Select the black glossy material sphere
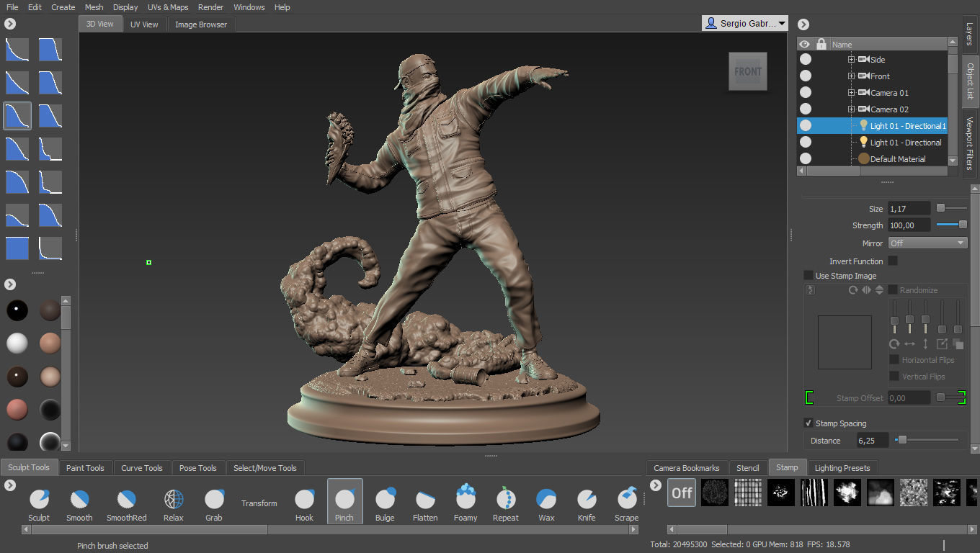This screenshot has width=980, height=553. pyautogui.click(x=17, y=310)
